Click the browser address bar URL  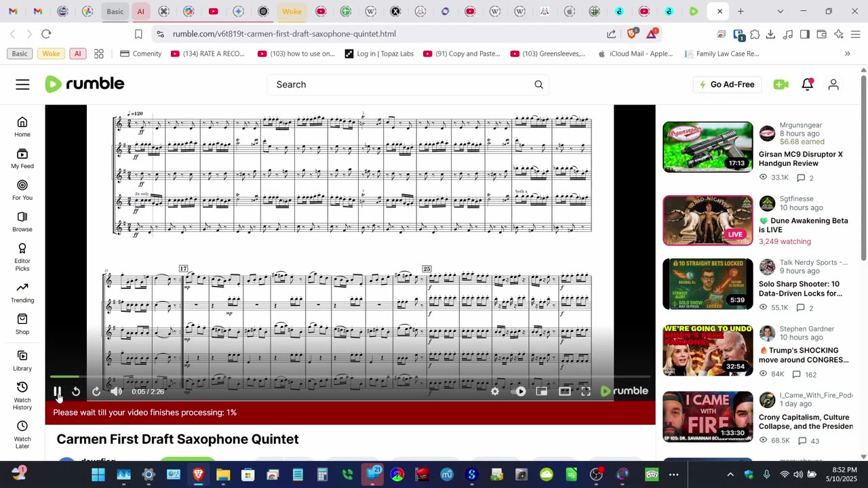click(284, 34)
